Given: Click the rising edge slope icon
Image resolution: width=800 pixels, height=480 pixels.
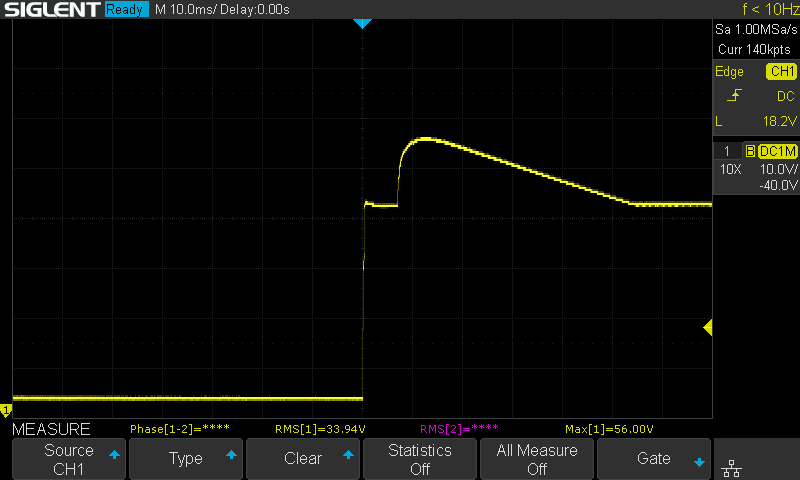Looking at the screenshot, I should click(x=734, y=96).
